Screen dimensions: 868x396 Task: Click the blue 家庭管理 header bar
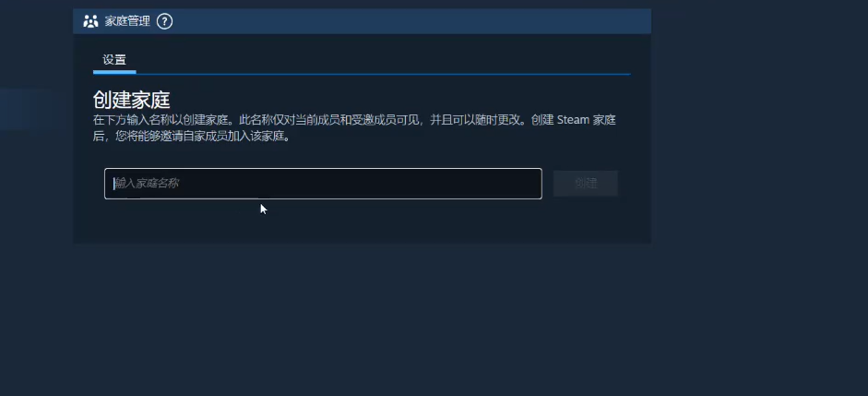(362, 21)
